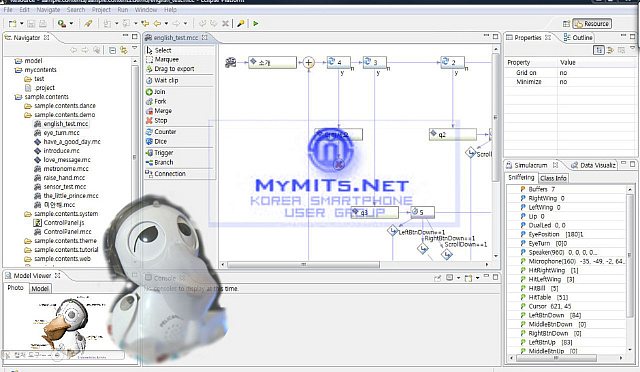The image size is (640, 372).
Task: Click the Print toolbar icon
Action: 42,24
